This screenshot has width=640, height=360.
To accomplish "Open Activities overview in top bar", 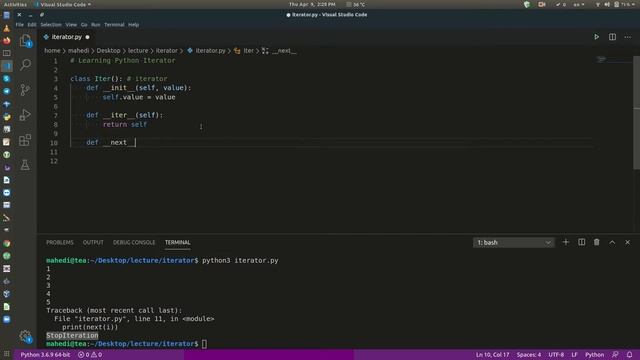I will (15, 4).
